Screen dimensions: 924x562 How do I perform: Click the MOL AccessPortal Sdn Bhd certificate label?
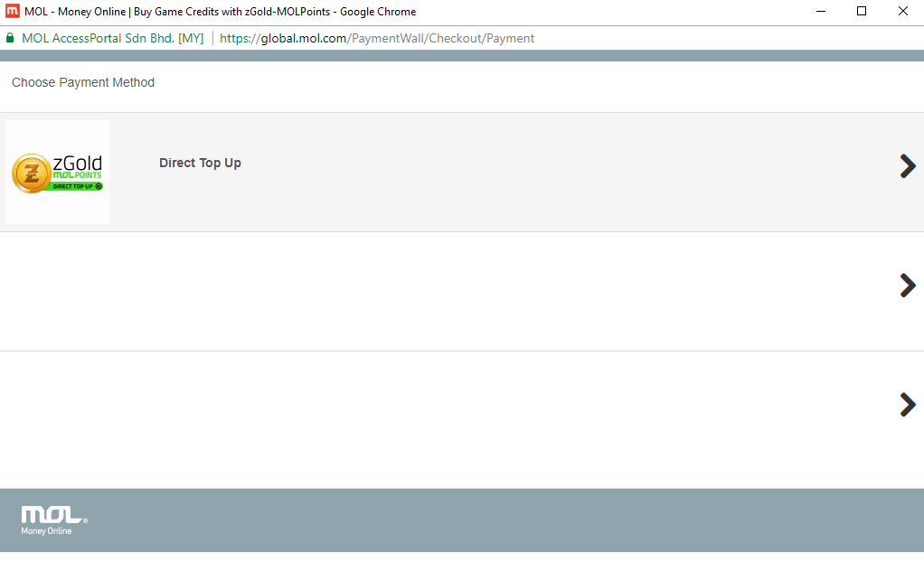[x=112, y=38]
